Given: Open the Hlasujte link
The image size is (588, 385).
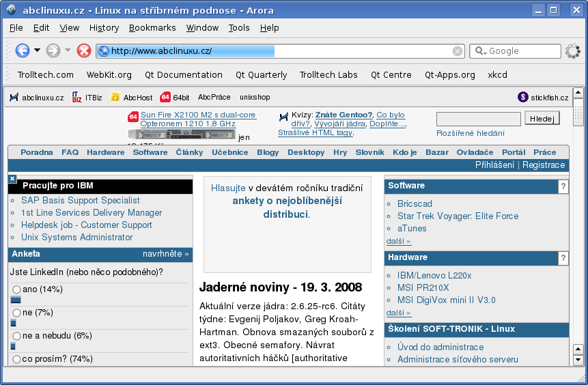Looking at the screenshot, I should [228, 188].
